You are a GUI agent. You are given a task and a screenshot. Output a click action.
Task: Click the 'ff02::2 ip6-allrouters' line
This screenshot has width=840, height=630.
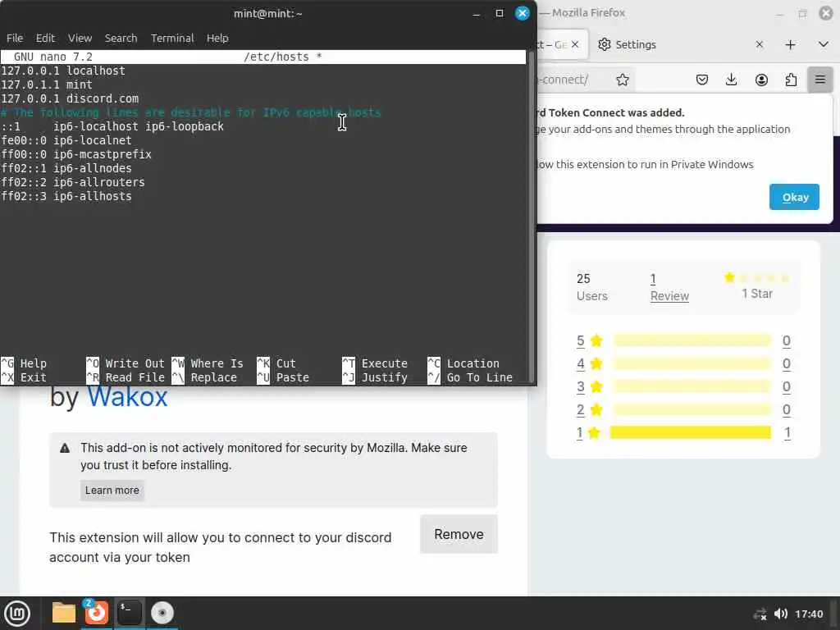coord(73,182)
